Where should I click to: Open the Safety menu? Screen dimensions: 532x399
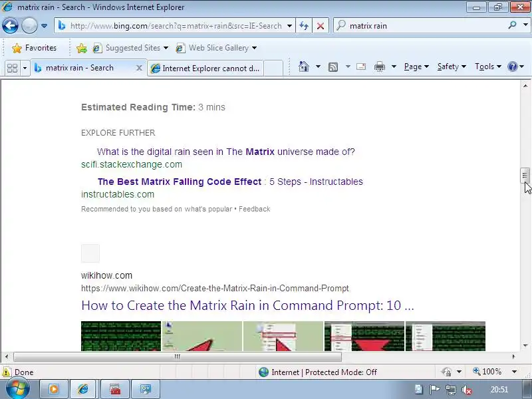(x=452, y=66)
